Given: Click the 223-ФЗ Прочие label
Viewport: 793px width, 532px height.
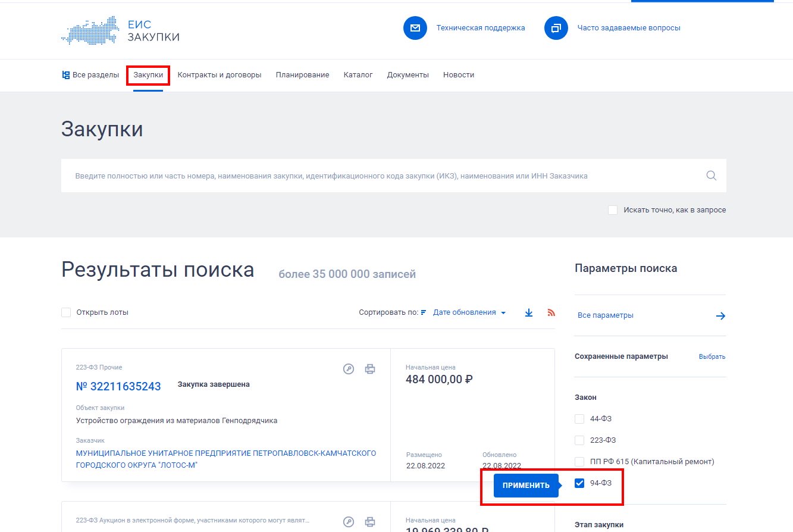Looking at the screenshot, I should [x=99, y=368].
